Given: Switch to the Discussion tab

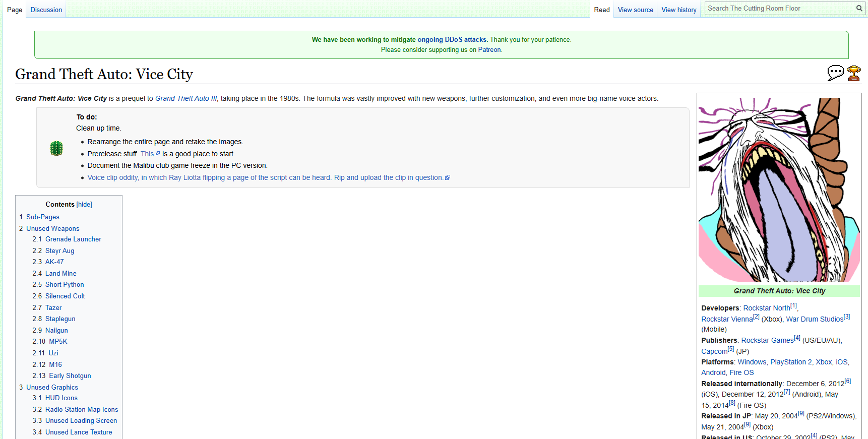Looking at the screenshot, I should [x=46, y=10].
